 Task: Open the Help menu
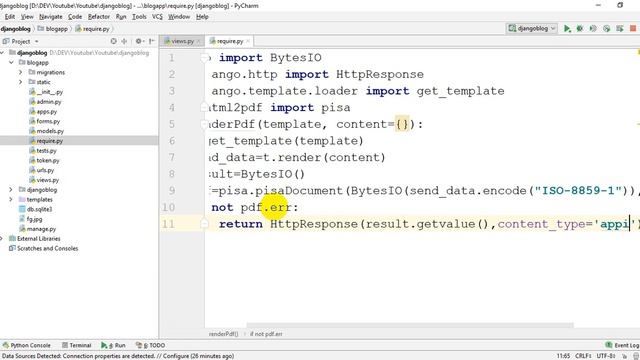pyautogui.click(x=202, y=17)
